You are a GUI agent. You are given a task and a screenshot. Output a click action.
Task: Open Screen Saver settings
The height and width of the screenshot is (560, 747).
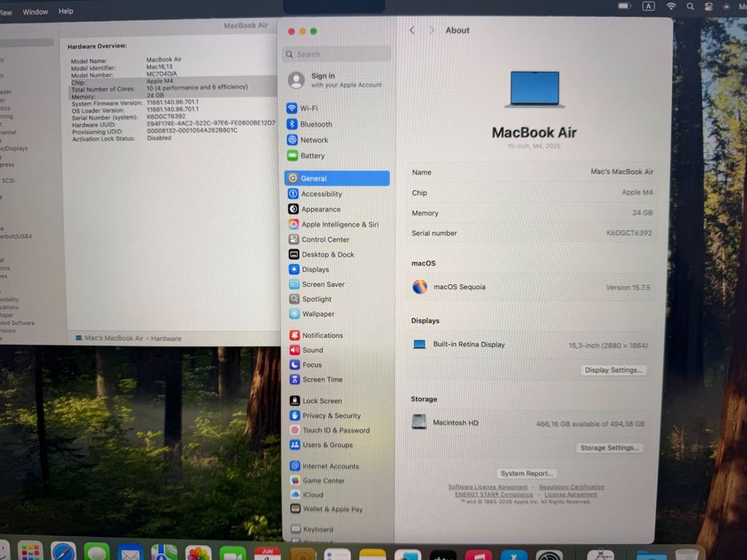tap(317, 284)
